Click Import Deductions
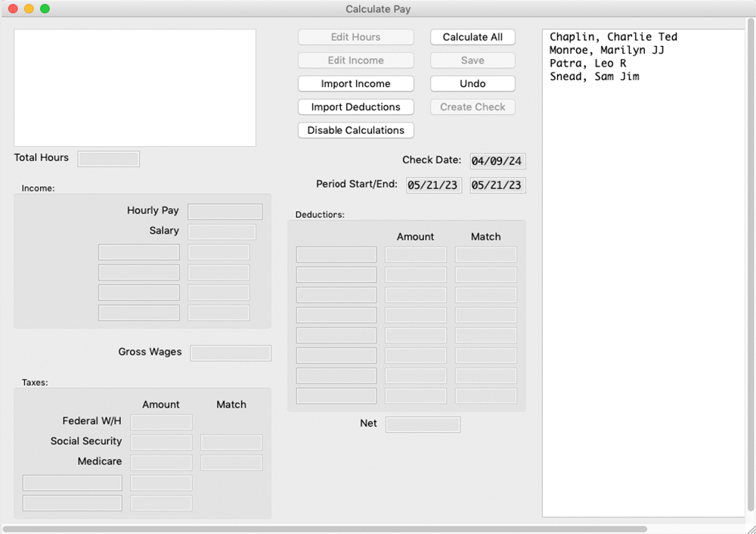Image resolution: width=756 pixels, height=534 pixels. point(355,107)
